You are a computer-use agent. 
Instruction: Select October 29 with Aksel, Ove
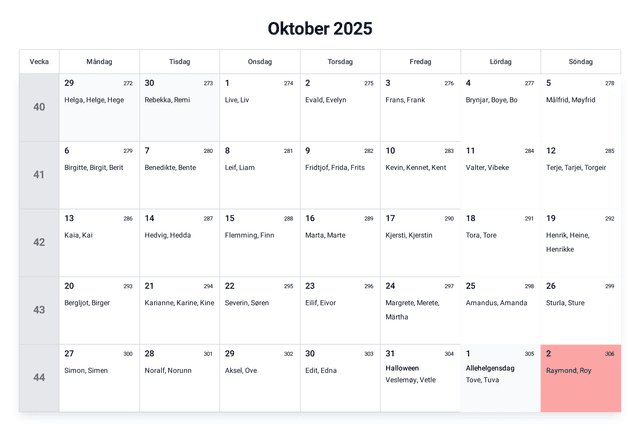(259, 378)
